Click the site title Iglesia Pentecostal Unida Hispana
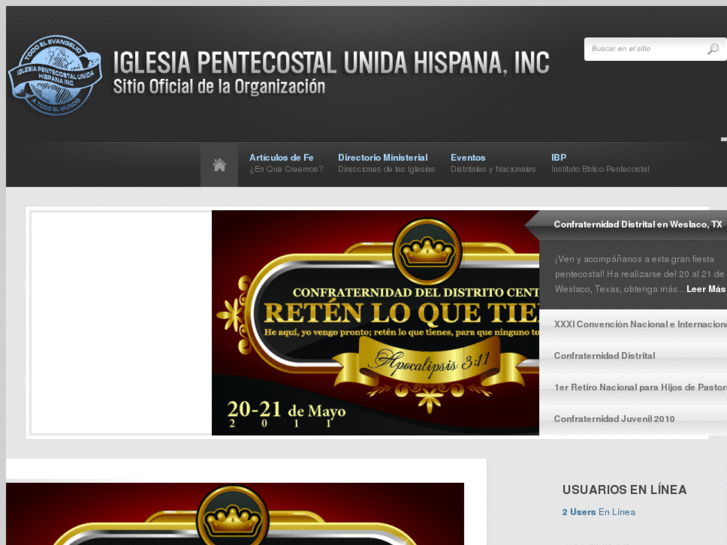The width and height of the screenshot is (727, 545). coord(331,63)
